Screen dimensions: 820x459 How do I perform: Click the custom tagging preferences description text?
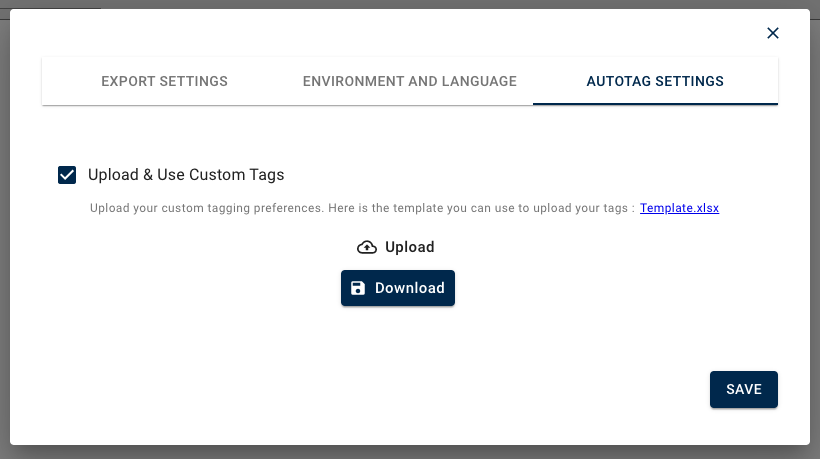click(x=360, y=208)
